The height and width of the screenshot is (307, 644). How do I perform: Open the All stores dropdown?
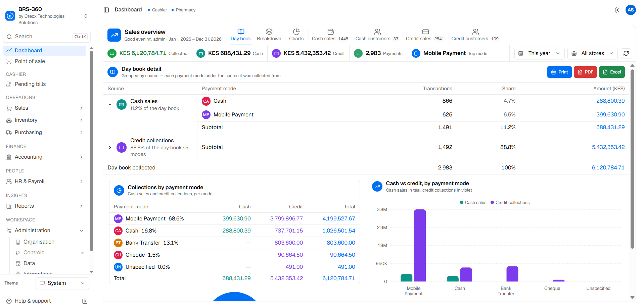(x=593, y=53)
